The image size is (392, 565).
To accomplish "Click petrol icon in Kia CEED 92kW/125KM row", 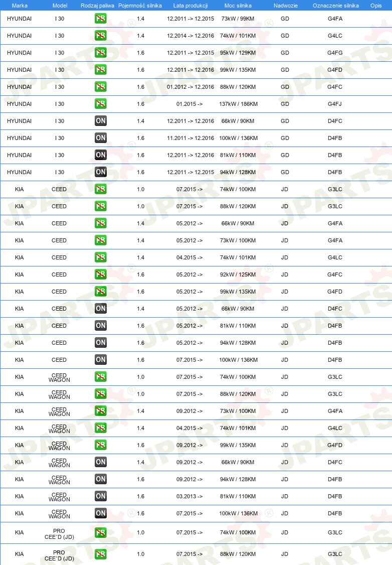I will [100, 274].
